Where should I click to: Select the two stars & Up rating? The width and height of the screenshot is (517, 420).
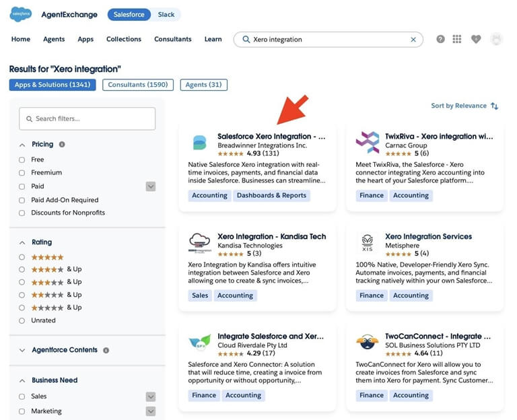tap(22, 295)
